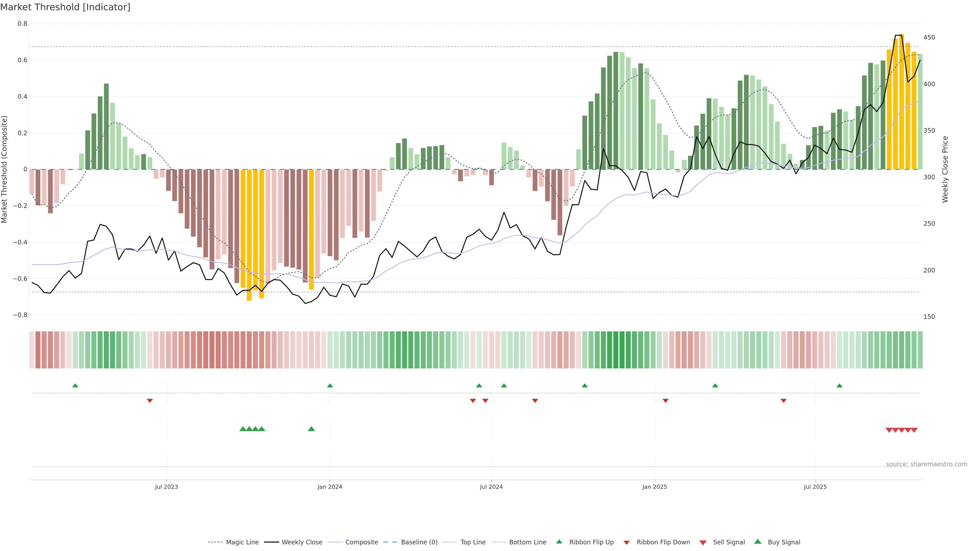980x551 pixels.
Task: Click the Jan 2024 x-axis label
Action: click(x=330, y=487)
